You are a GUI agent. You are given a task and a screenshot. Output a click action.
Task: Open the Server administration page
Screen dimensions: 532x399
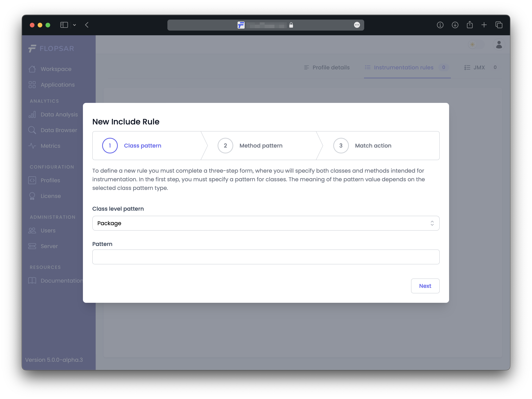point(49,246)
